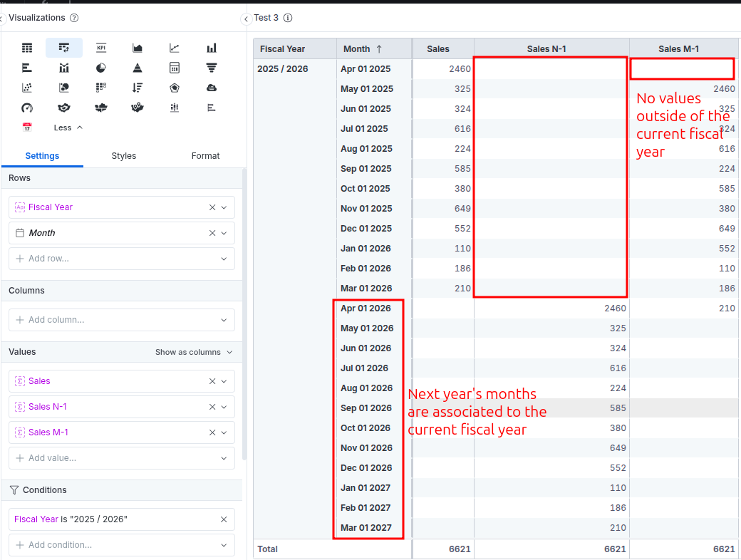Select the box plot chart icon
Screen dimensions: 741x560
pos(175,108)
